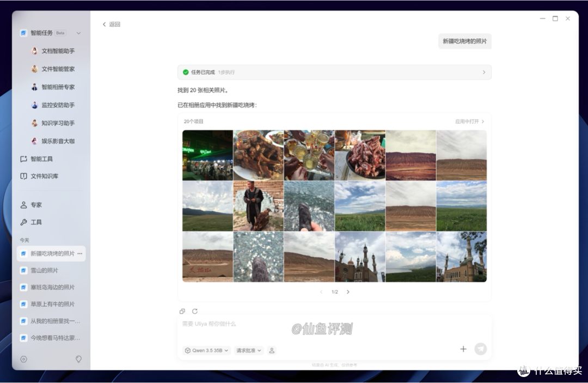
Task: Click the green task completed check icon
Action: click(x=186, y=72)
